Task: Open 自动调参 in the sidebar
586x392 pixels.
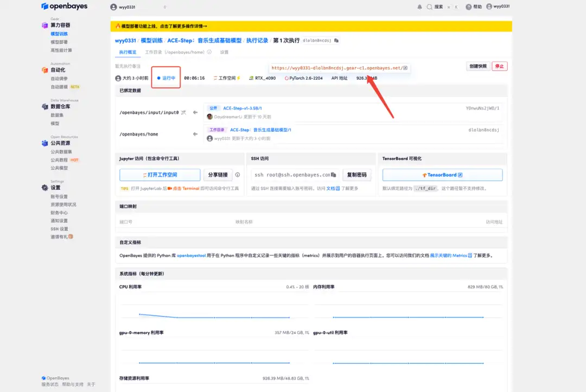Action: pos(59,79)
